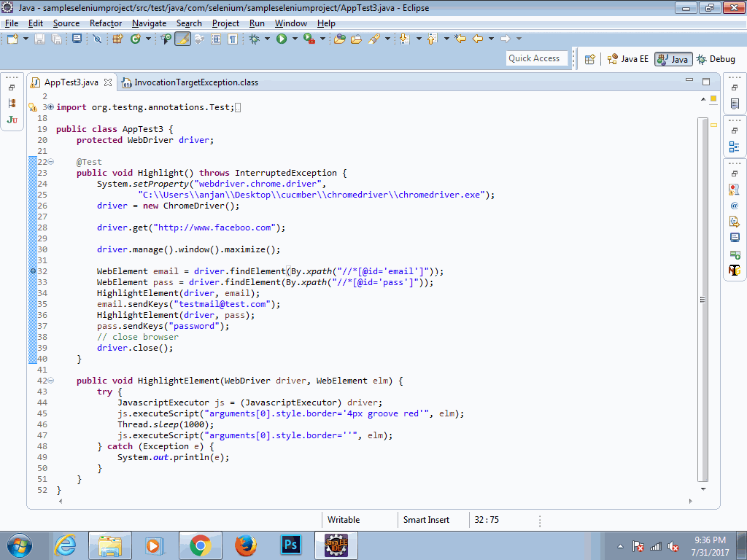Screen dimensions: 747x560
Task: Click the Debug bug icon in toolbar
Action: click(254, 39)
